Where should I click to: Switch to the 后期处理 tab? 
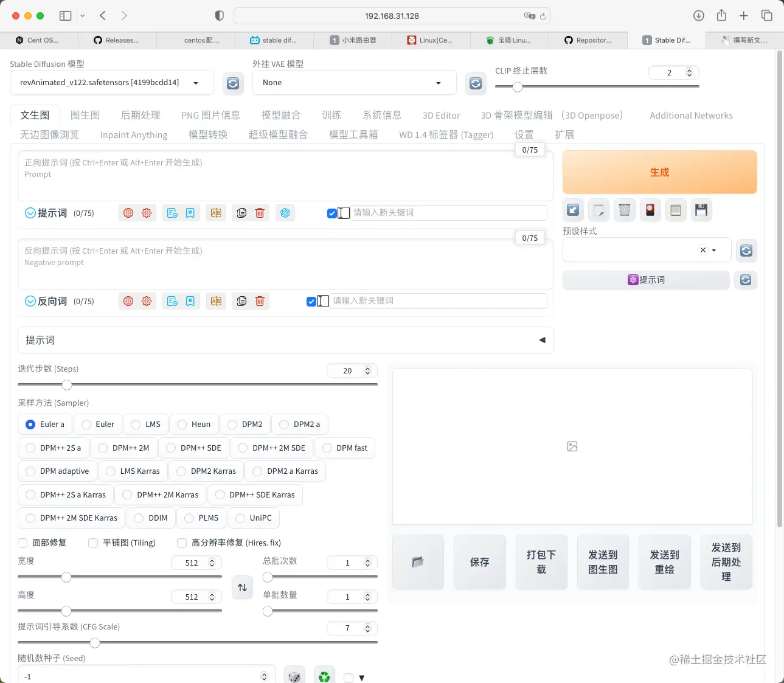coord(140,115)
